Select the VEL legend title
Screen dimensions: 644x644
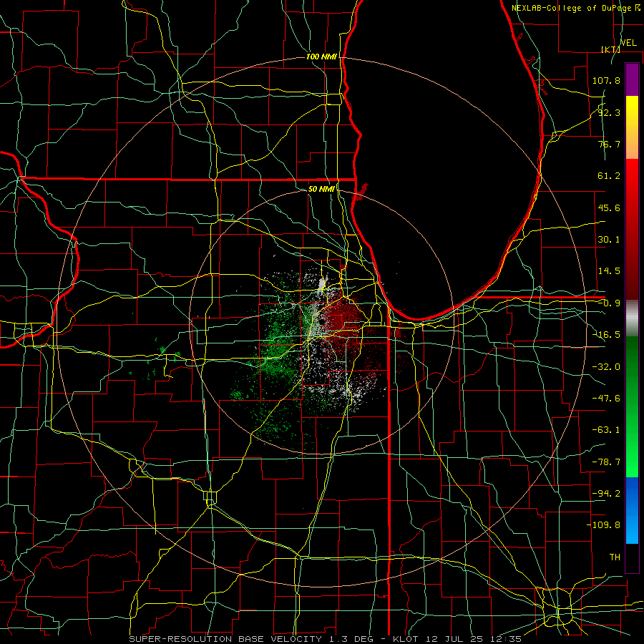tap(628, 43)
